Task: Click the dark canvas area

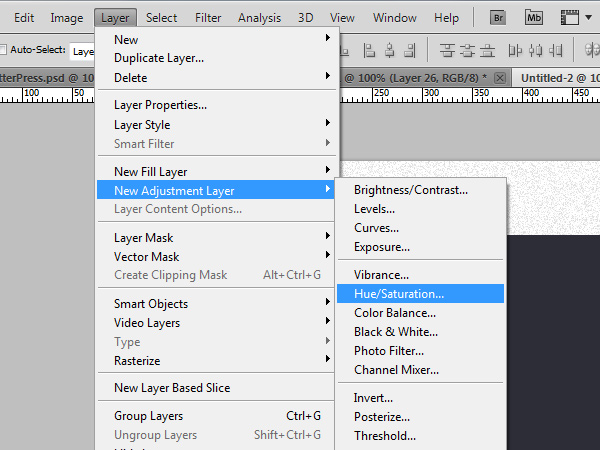Action: click(553, 342)
